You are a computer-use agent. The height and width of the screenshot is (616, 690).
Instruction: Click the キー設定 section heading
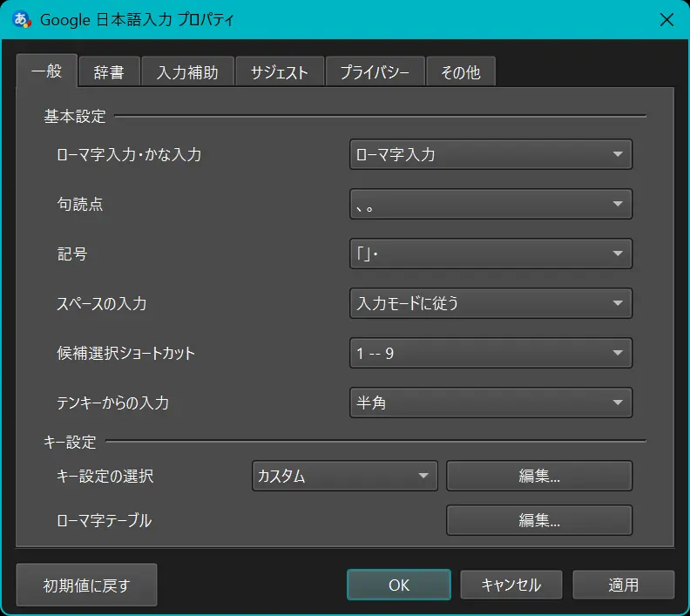(70, 442)
